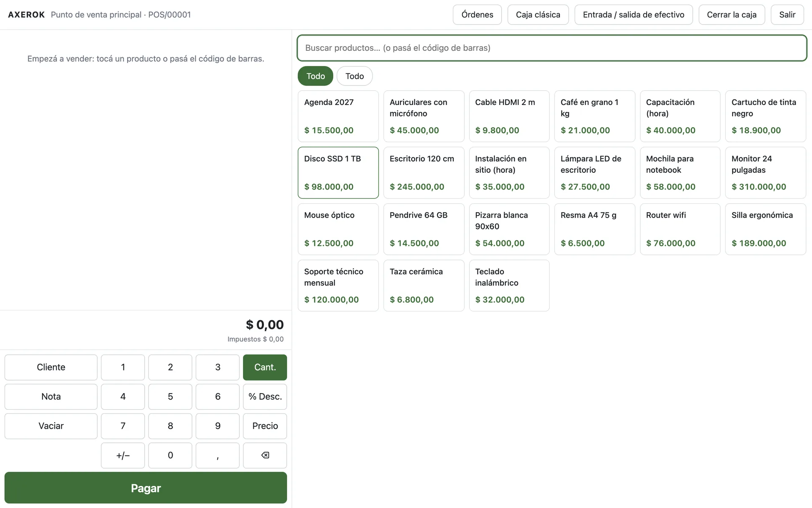Tap the Mochila para notebook card

(x=680, y=173)
